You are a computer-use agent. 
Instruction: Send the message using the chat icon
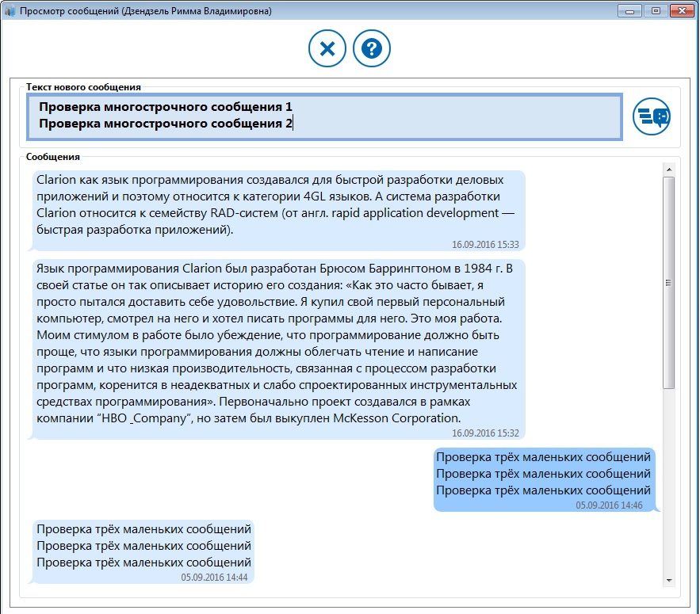click(x=651, y=116)
